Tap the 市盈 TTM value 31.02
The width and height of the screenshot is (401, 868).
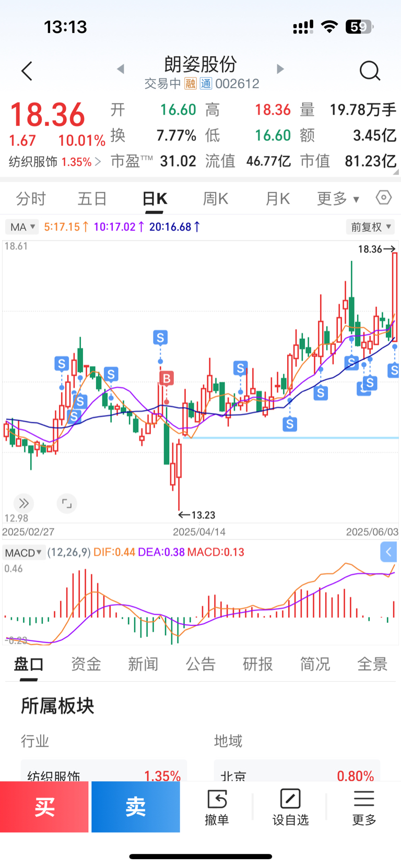point(178,161)
